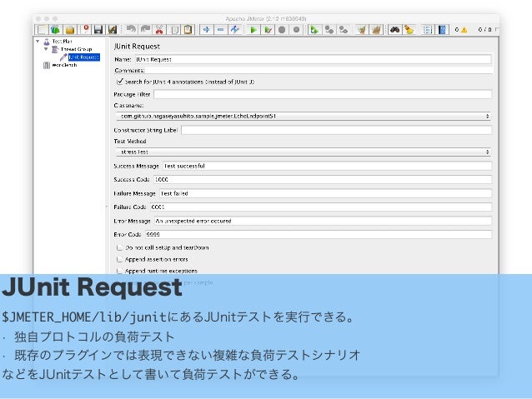532x399 pixels.
Task: Click the Save As toolbar icon
Action: tap(113, 30)
